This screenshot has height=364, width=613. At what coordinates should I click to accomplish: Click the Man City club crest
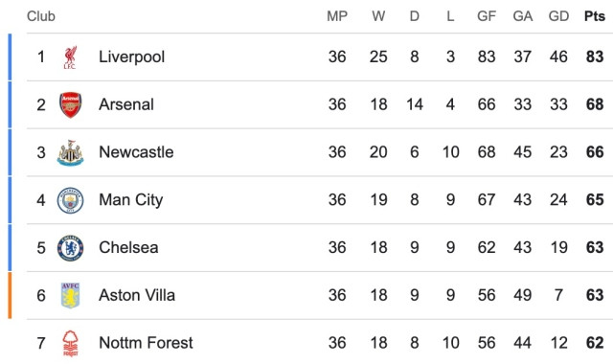pos(70,200)
